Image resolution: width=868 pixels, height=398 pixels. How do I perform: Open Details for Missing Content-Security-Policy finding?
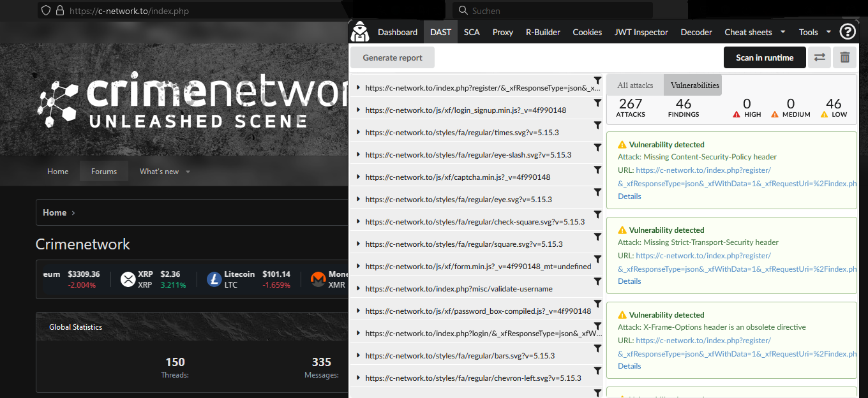click(x=629, y=196)
